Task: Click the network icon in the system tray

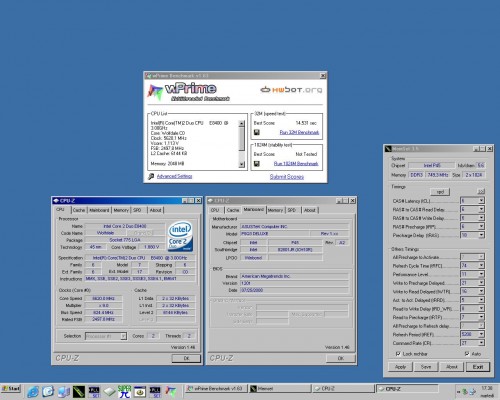Action: (x=472, y=391)
